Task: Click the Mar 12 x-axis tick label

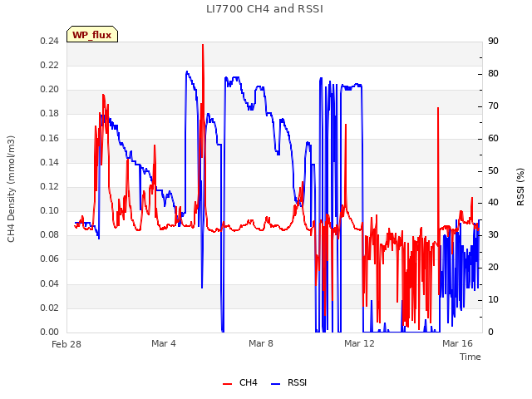Action: pyautogui.click(x=359, y=343)
